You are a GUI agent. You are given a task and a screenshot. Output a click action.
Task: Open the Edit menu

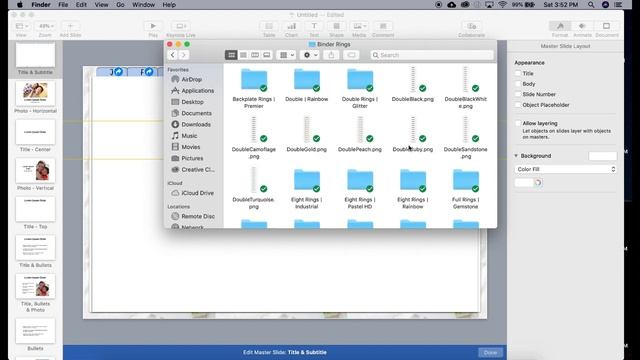pos(81,5)
